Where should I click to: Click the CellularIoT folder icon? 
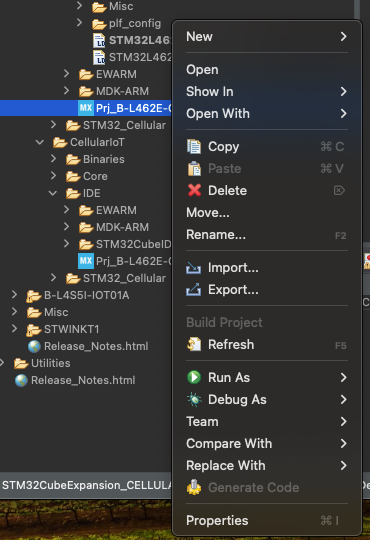pyautogui.click(x=60, y=142)
